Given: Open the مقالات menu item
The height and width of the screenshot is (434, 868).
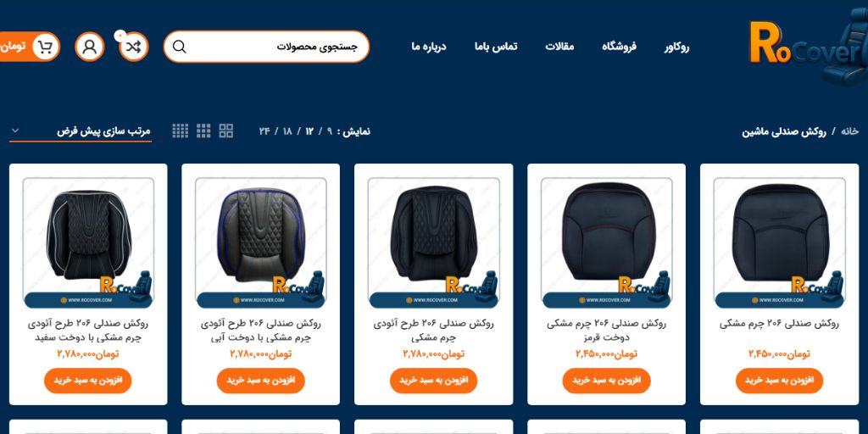Looking at the screenshot, I should coord(559,47).
